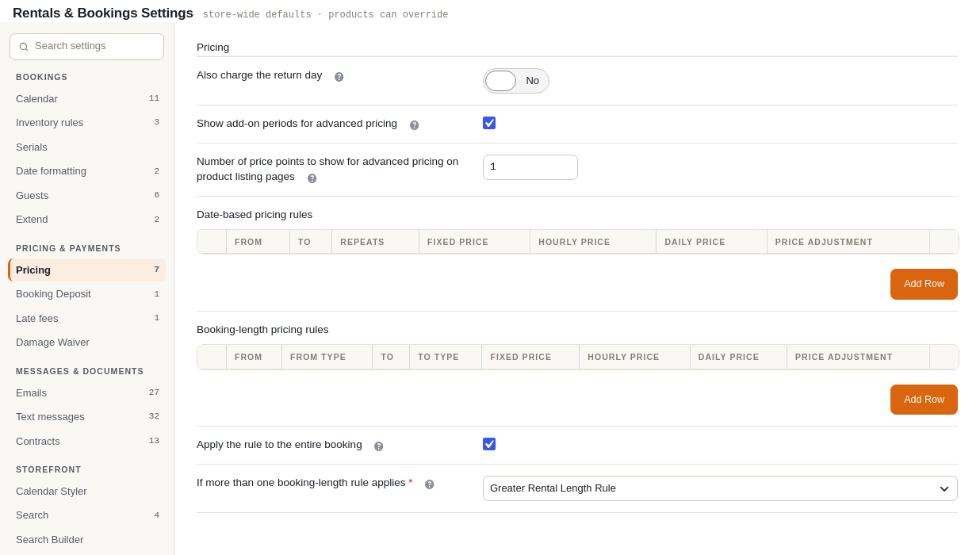Toggle Also charge the return day switch
The height and width of the screenshot is (555, 980).
[x=516, y=81]
